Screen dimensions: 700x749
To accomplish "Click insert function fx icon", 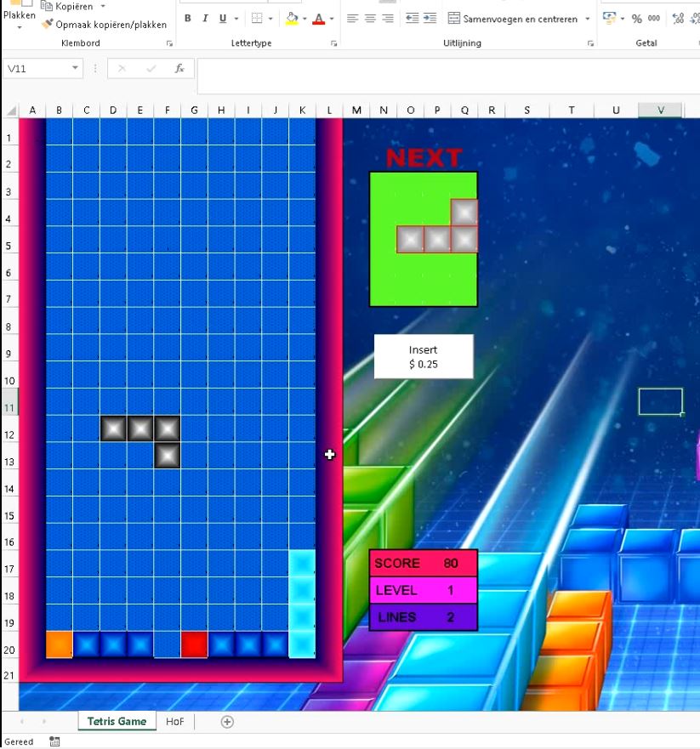I will point(179,69).
